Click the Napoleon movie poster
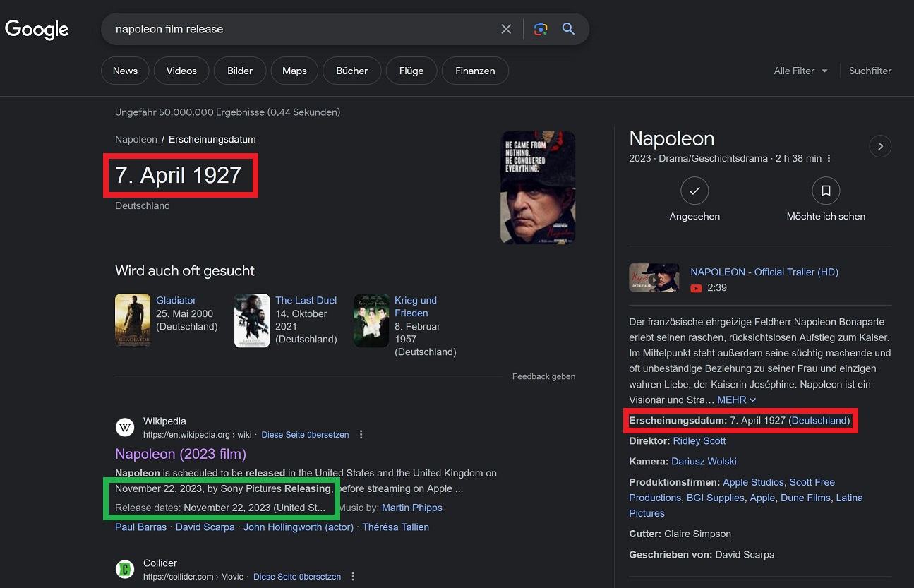This screenshot has width=914, height=588. tap(538, 187)
